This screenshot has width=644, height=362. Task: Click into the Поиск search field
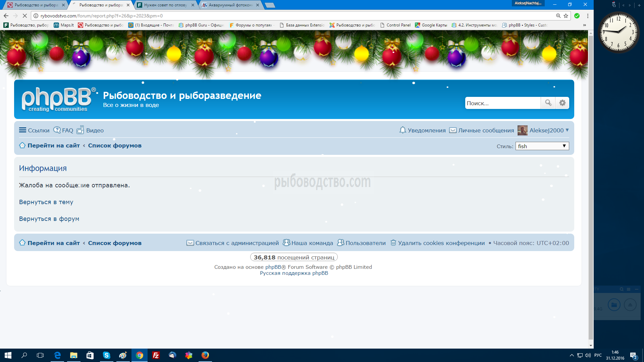pos(502,103)
